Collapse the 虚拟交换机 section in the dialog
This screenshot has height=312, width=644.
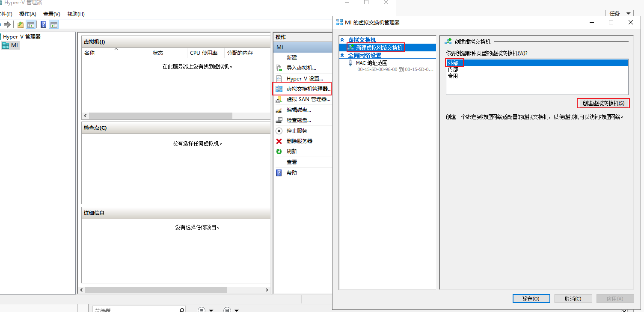[x=341, y=39]
